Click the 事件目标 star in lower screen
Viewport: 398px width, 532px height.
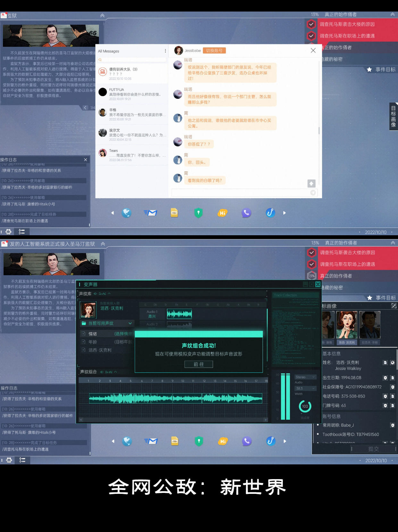click(x=369, y=298)
